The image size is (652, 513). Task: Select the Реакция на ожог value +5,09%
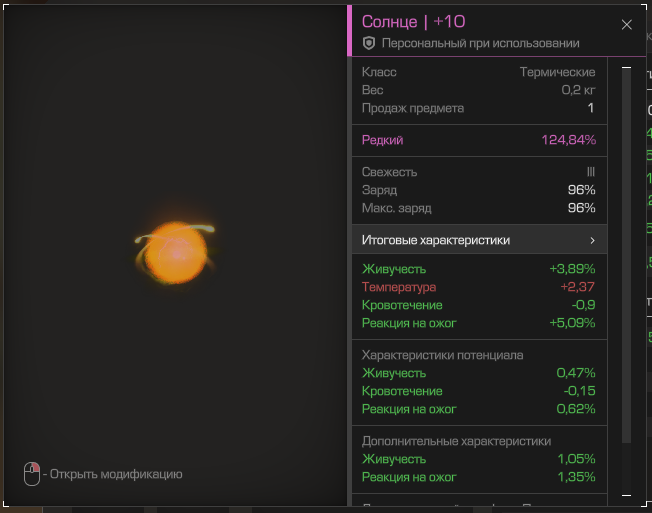point(572,323)
